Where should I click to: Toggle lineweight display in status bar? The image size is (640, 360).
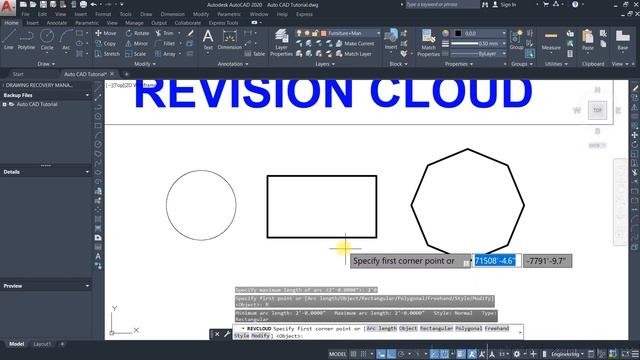pyautogui.click(x=460, y=354)
